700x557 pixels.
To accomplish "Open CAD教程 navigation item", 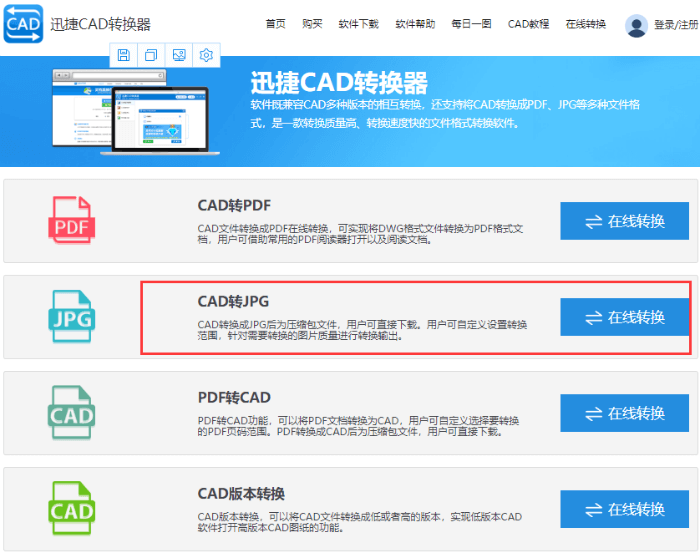I will point(529,24).
